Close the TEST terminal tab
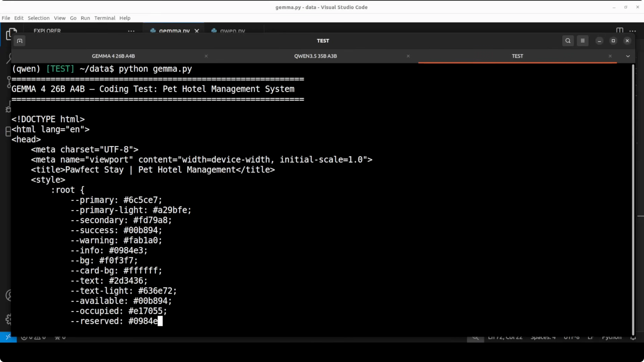Screen dimensions: 644x362 click(610, 56)
